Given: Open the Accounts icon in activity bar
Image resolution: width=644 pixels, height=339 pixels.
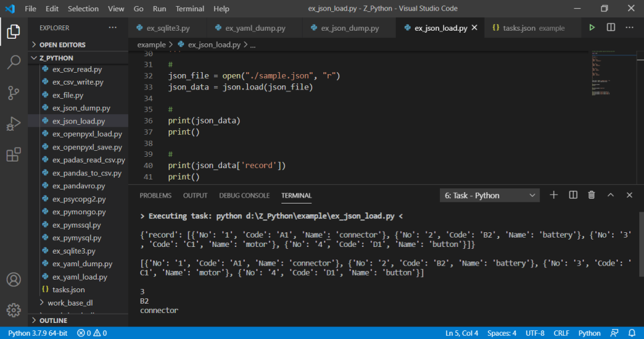Looking at the screenshot, I should point(13,280).
